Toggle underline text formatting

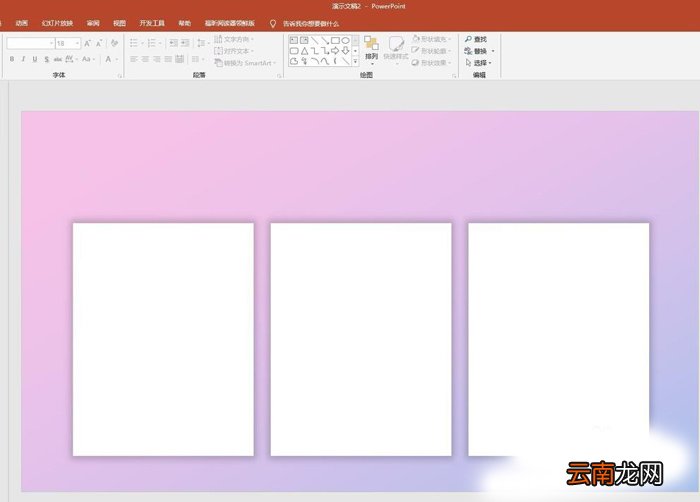(35, 59)
